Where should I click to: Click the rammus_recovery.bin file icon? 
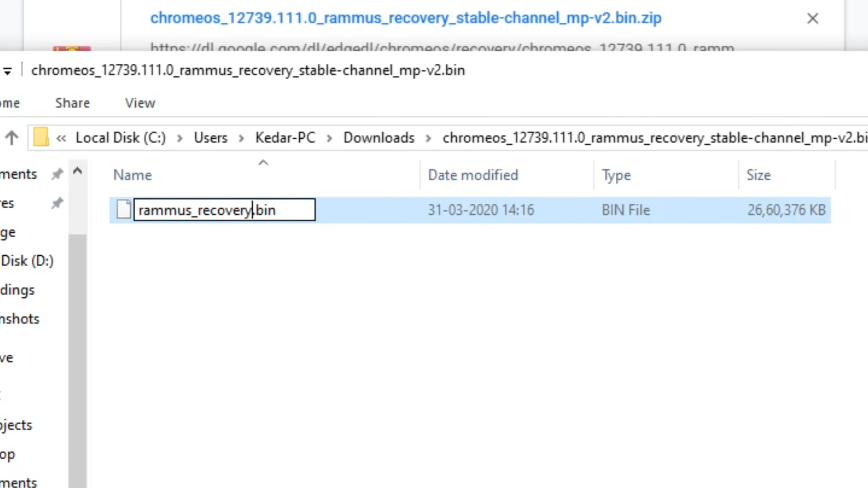[x=123, y=210]
